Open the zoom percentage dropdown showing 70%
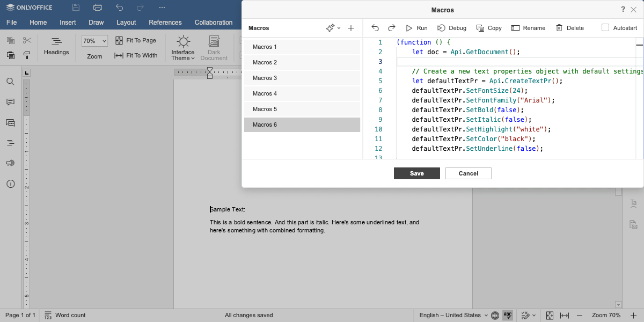Viewport: 644px width, 322px height. tap(94, 41)
